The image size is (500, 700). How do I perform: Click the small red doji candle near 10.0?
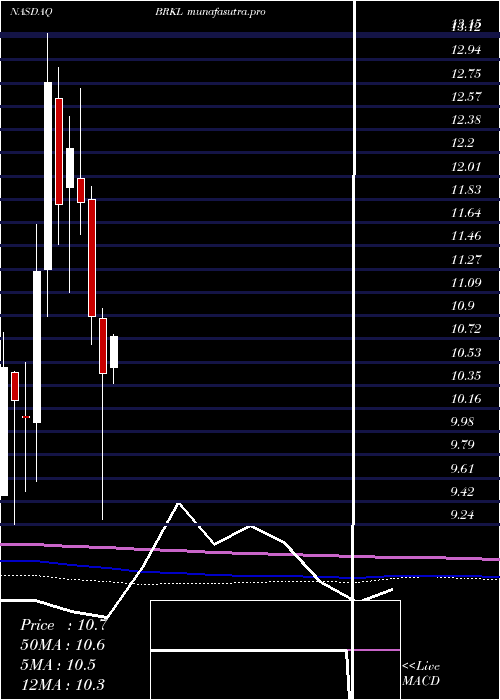coord(26,417)
